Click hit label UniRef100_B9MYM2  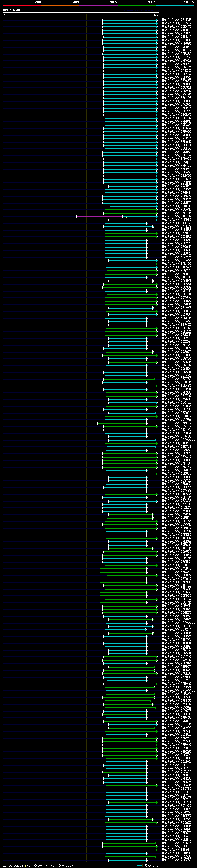point(177,118)
